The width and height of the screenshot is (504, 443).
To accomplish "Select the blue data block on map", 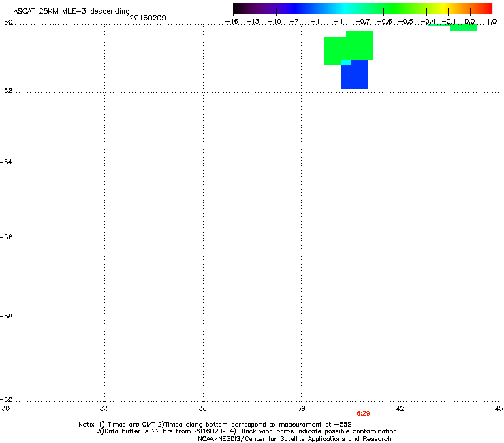I will click(354, 76).
